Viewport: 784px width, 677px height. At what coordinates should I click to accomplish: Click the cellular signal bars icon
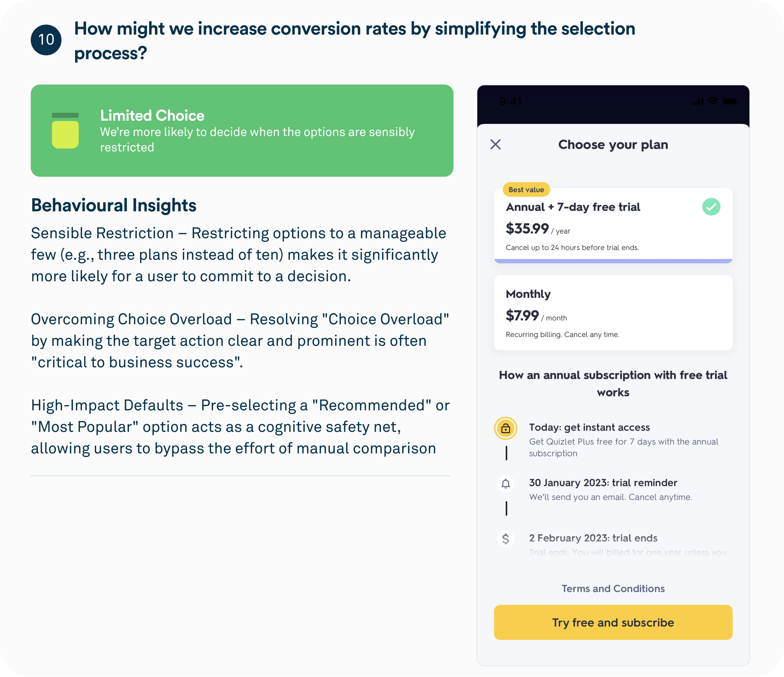tap(697, 101)
